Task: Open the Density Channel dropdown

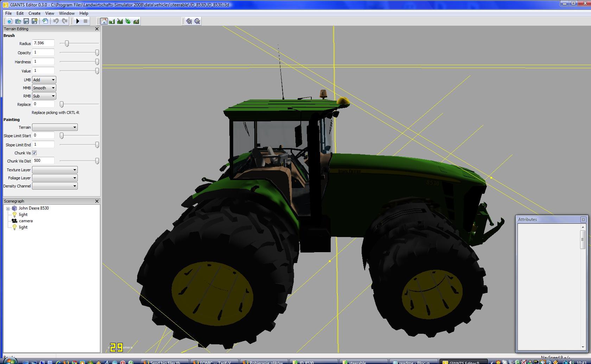Action: (55, 186)
